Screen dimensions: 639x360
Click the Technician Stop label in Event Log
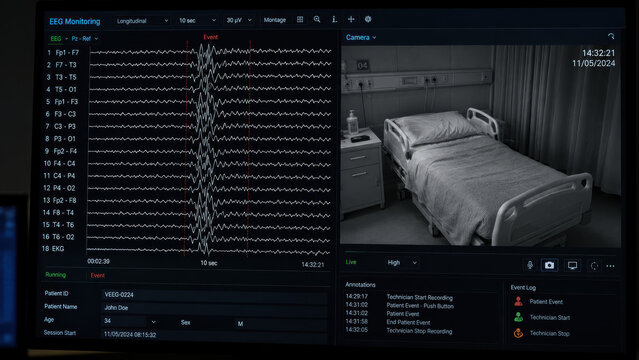pos(549,333)
